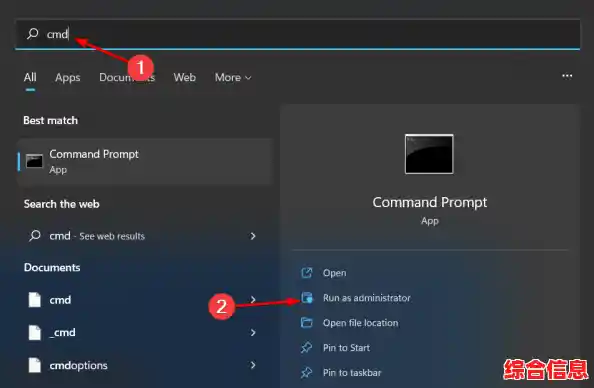Switch to the Apps tab
The height and width of the screenshot is (388, 594).
click(67, 77)
